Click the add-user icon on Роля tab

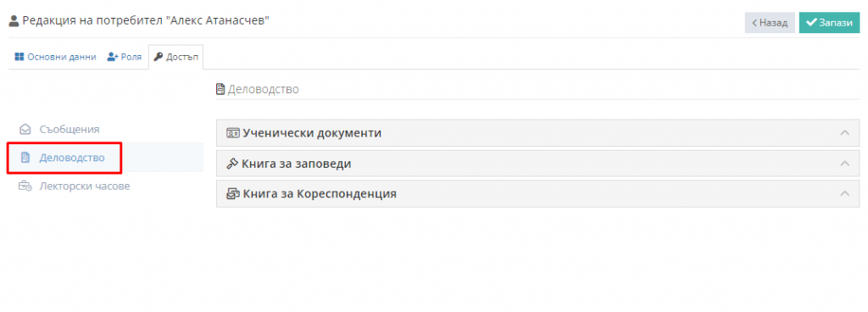113,57
